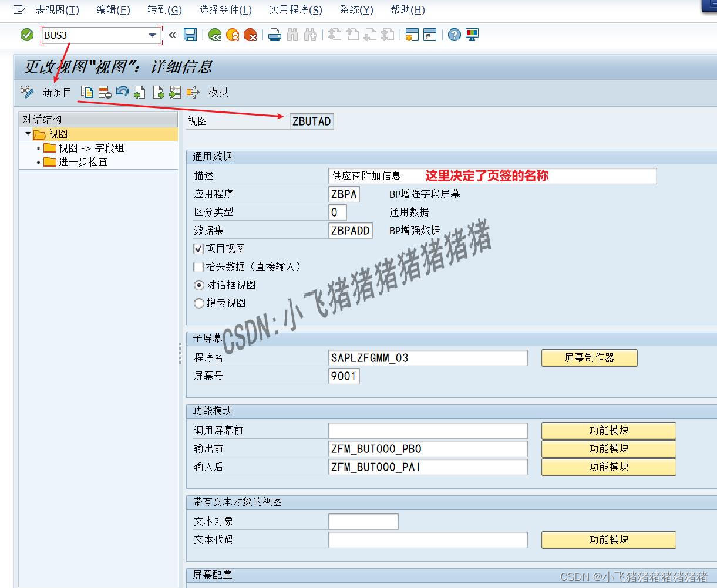Click the 输出前 field ZFM_BUT000_PBO

[x=428, y=449]
